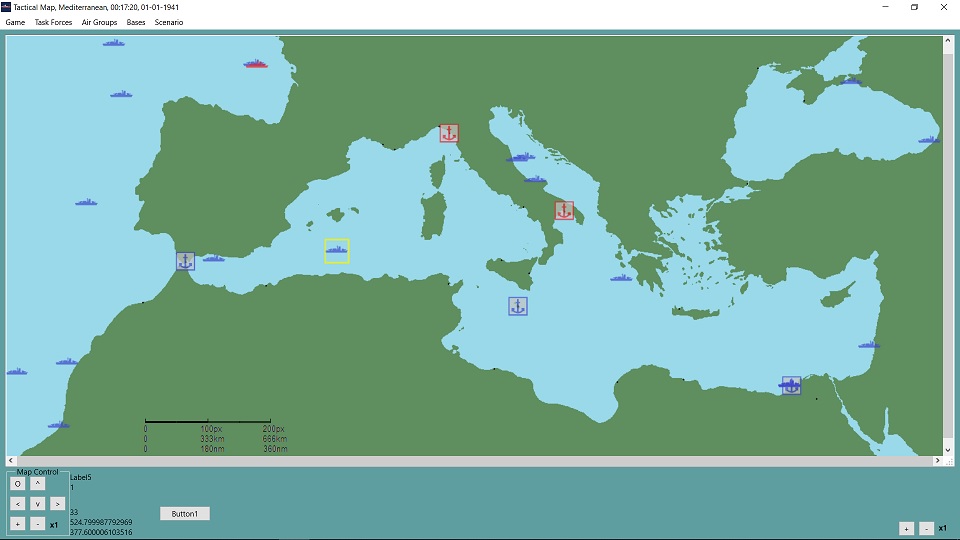This screenshot has width=960, height=540.
Task: Select the ship in the Black Sea's east
Action: coord(929,140)
